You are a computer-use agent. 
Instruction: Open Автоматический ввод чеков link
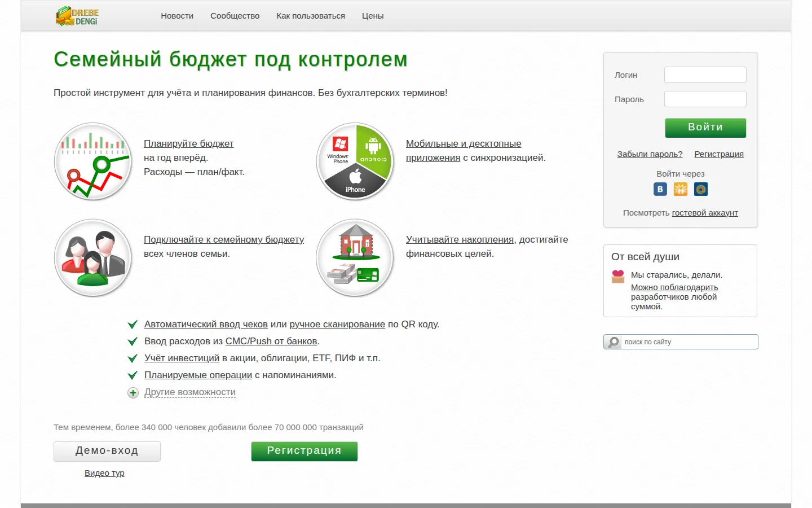206,324
